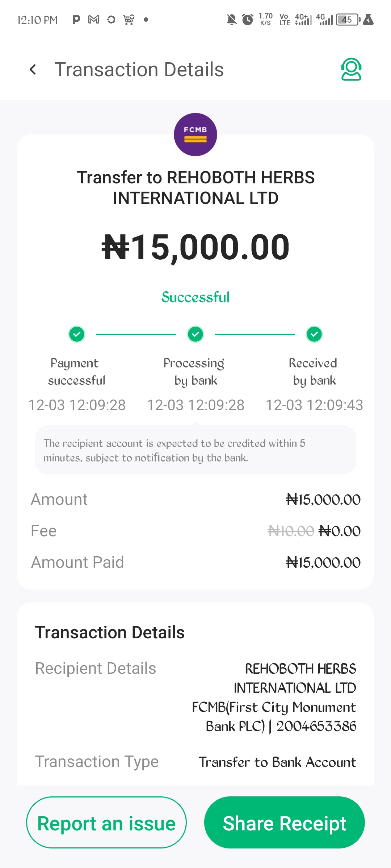Tap the Payment successful checkmark
This screenshot has height=868, width=391.
pos(77,334)
